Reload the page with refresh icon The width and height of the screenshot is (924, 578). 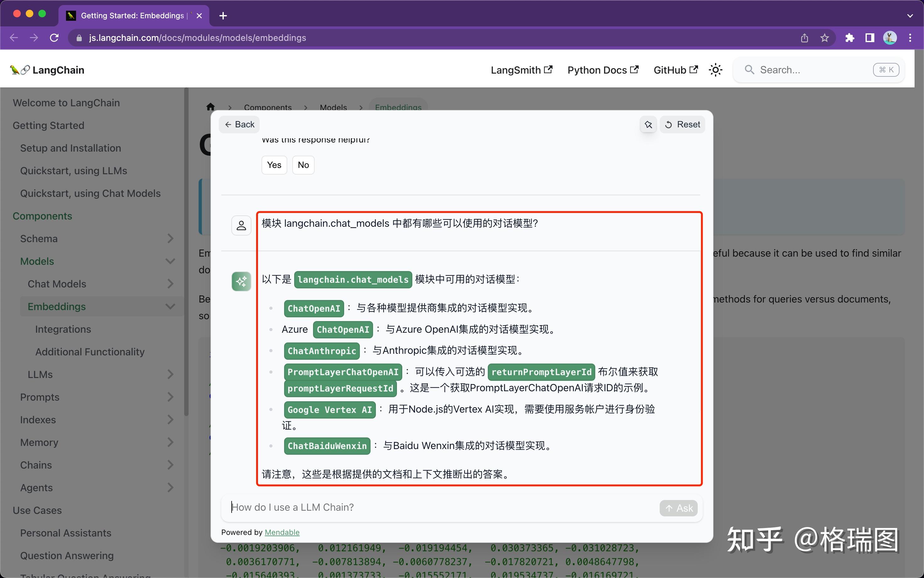(x=54, y=38)
